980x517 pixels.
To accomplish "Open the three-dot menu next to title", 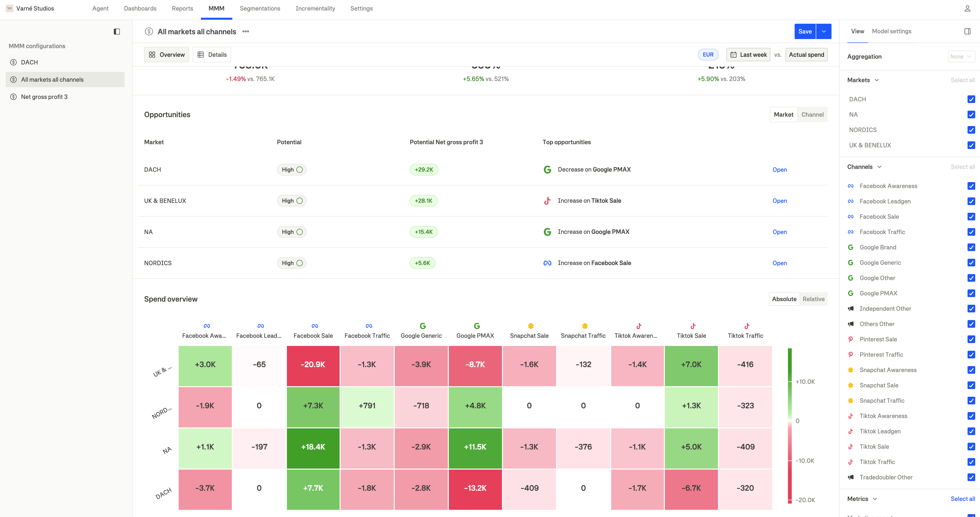I will click(x=246, y=32).
